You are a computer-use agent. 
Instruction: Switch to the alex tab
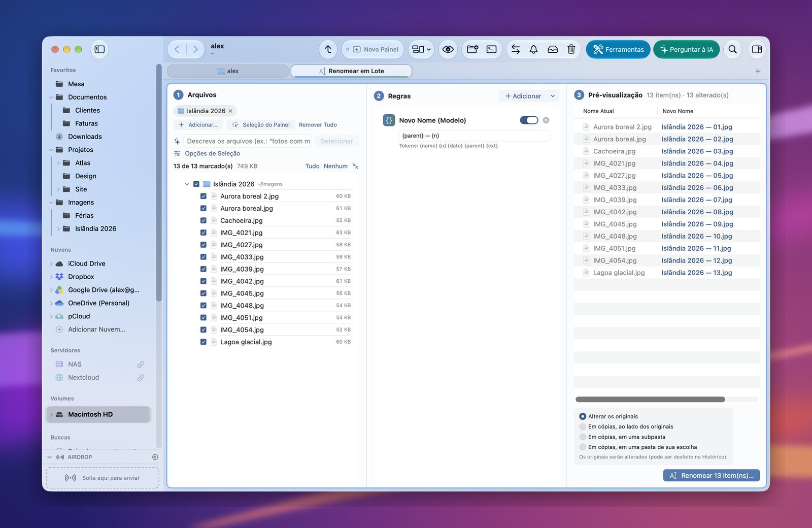(228, 71)
